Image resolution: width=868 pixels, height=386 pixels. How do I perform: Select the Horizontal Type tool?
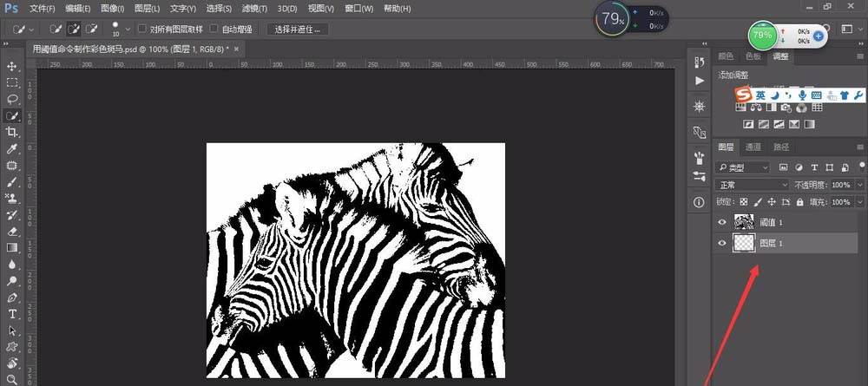pos(12,314)
